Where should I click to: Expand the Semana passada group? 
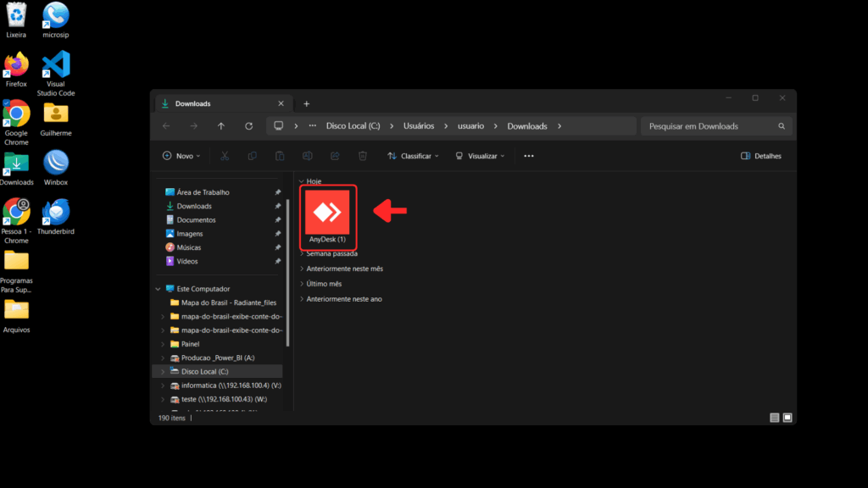click(302, 253)
